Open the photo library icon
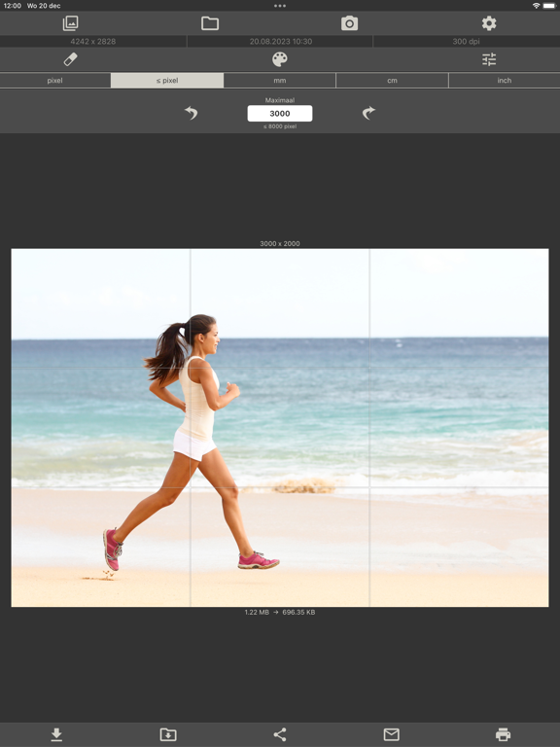Image resolution: width=560 pixels, height=747 pixels. click(x=70, y=23)
